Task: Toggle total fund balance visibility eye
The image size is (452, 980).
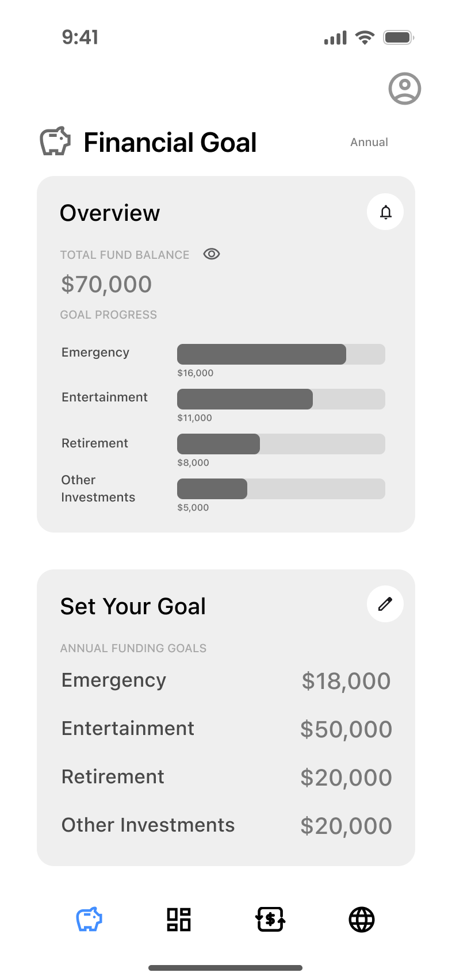Action: click(x=212, y=254)
